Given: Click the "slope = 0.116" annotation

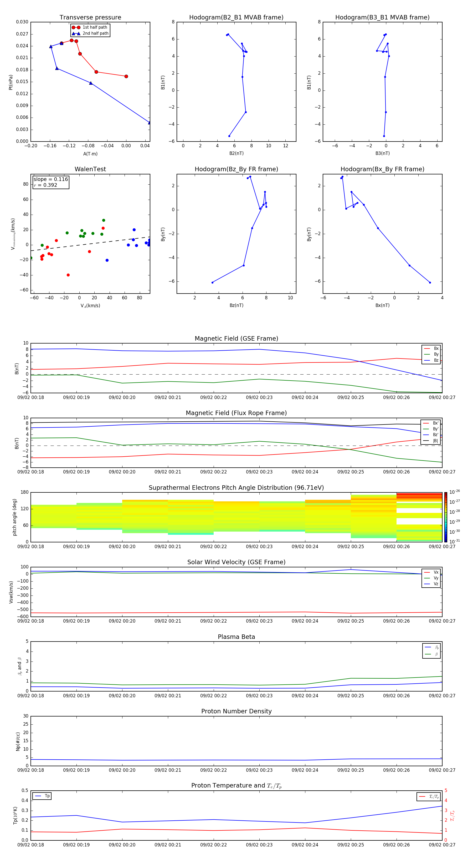Looking at the screenshot, I should pyautogui.click(x=50, y=179).
